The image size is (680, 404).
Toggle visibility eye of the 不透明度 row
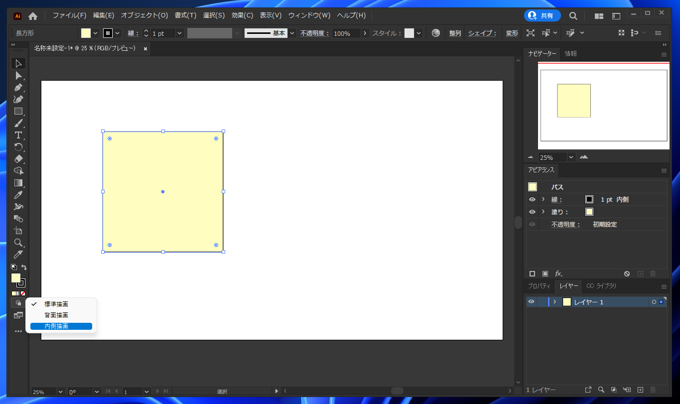pyautogui.click(x=532, y=225)
